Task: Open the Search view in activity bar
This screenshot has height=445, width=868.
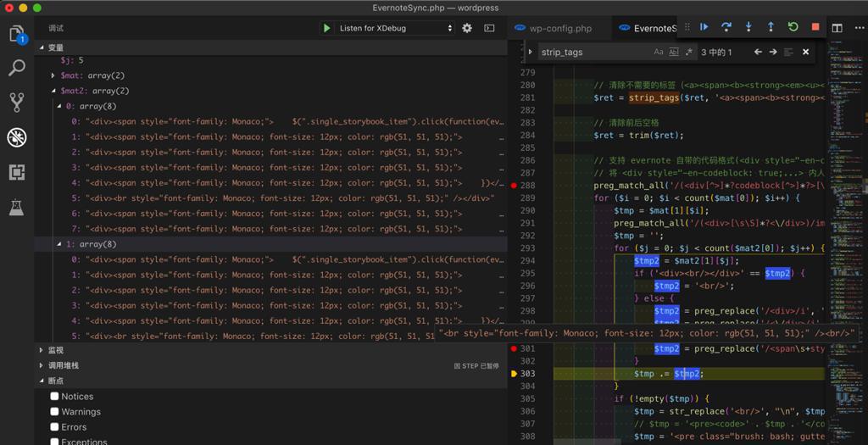Action: coord(17,69)
